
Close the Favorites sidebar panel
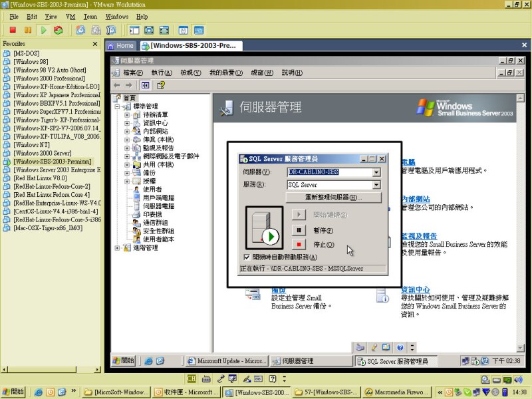pos(95,44)
